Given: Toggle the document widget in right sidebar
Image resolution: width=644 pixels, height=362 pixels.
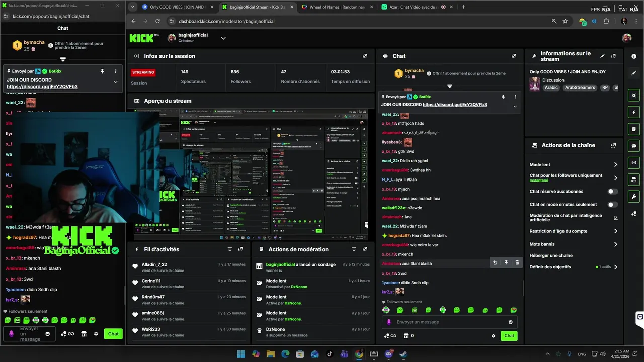Looking at the screenshot, I should (634, 129).
